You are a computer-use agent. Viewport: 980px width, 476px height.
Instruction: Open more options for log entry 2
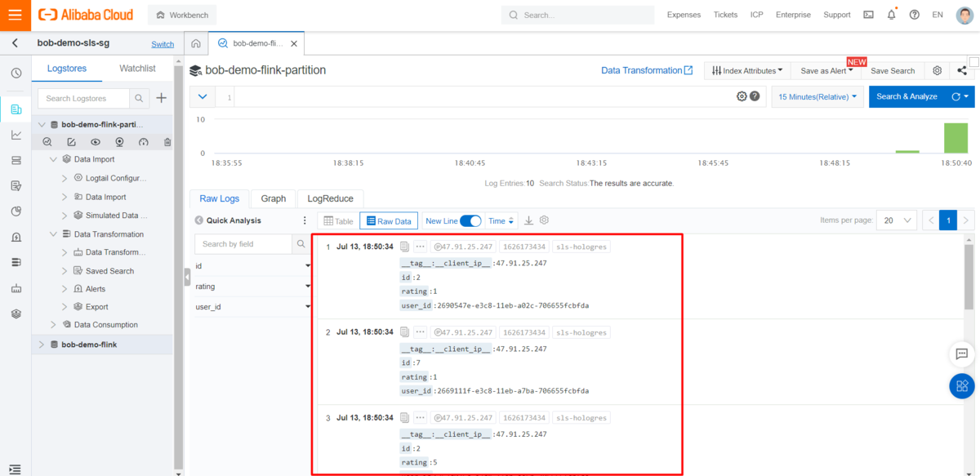420,332
